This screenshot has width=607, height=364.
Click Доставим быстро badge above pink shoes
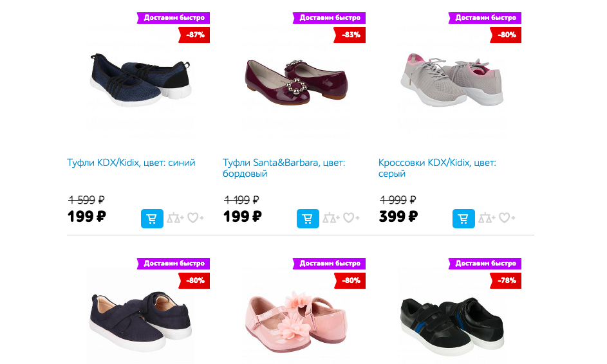[x=329, y=264]
